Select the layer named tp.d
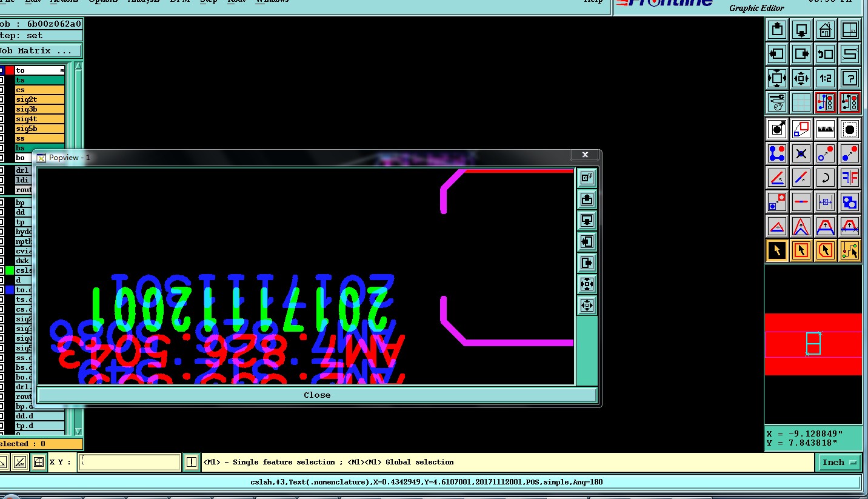 click(40, 426)
